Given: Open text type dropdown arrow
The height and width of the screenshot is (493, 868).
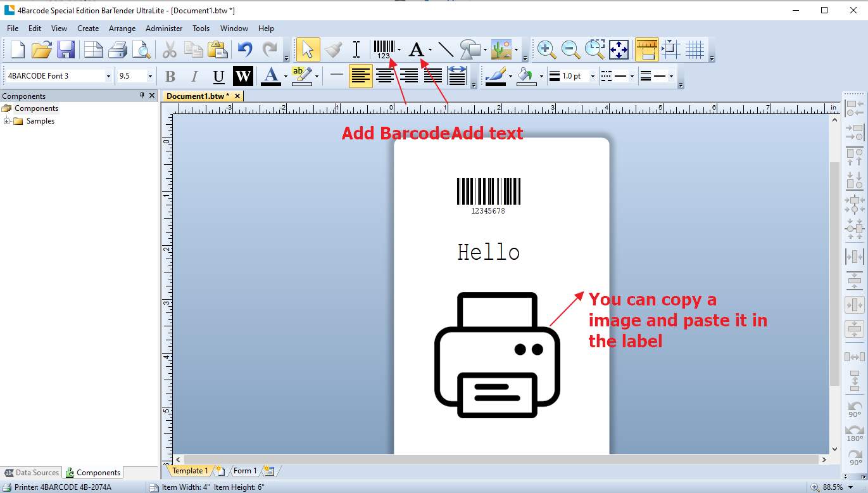Looking at the screenshot, I should 430,50.
